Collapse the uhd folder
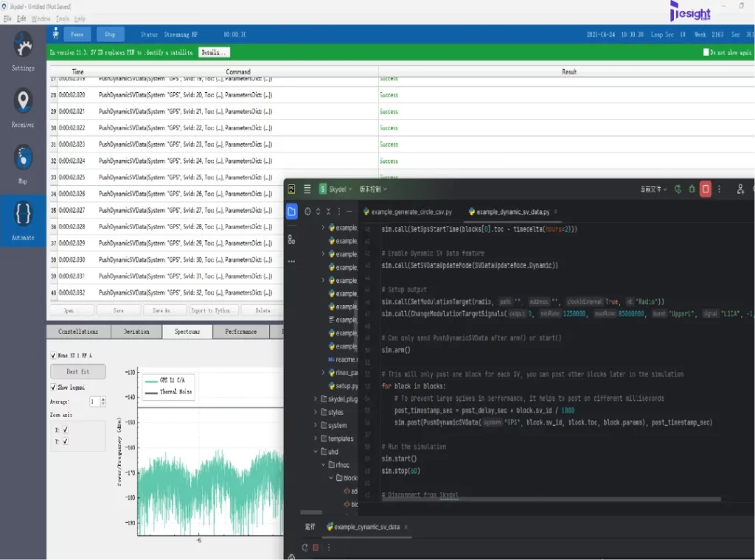This screenshot has height=560, width=755. [316, 451]
